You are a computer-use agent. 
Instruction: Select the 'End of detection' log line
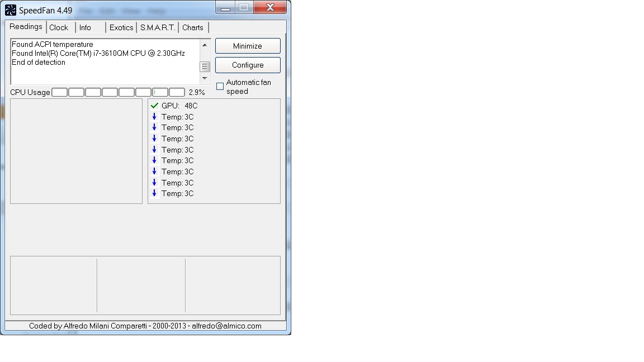point(39,63)
